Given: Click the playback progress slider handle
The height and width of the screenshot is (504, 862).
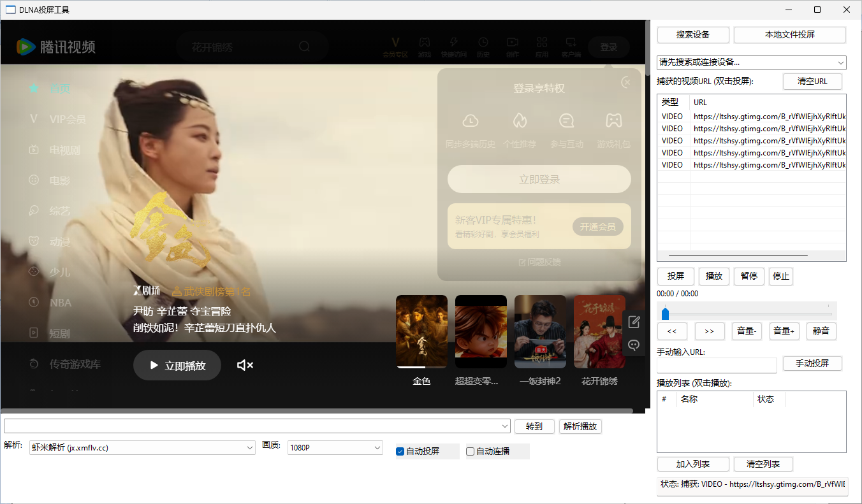Looking at the screenshot, I should click(665, 313).
